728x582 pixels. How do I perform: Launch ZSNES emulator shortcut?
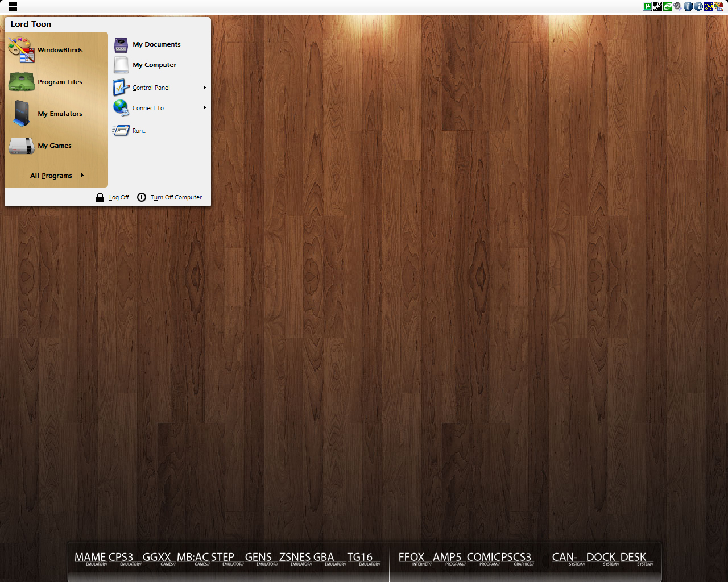click(x=295, y=558)
